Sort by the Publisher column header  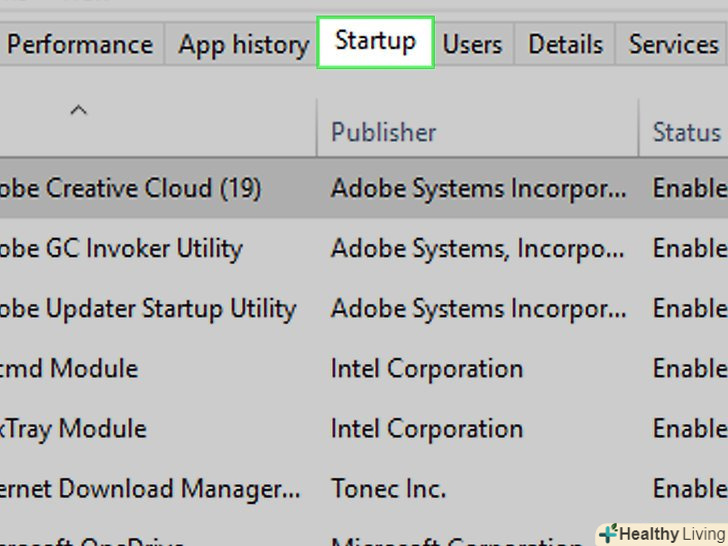(x=384, y=132)
